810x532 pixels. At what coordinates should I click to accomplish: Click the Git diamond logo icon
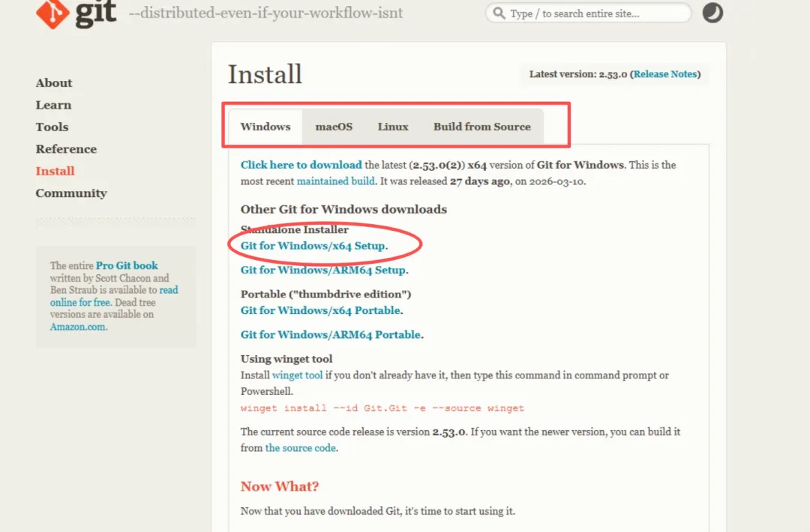click(x=52, y=13)
